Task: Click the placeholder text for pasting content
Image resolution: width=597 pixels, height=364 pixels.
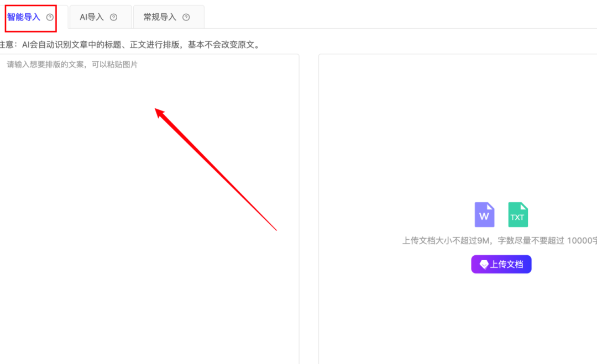Action: coord(71,65)
